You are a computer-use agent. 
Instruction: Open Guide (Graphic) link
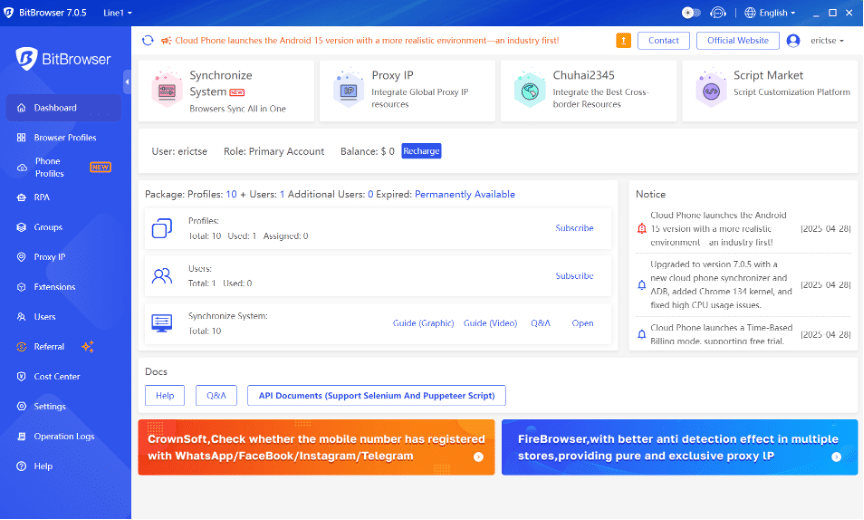pos(423,323)
